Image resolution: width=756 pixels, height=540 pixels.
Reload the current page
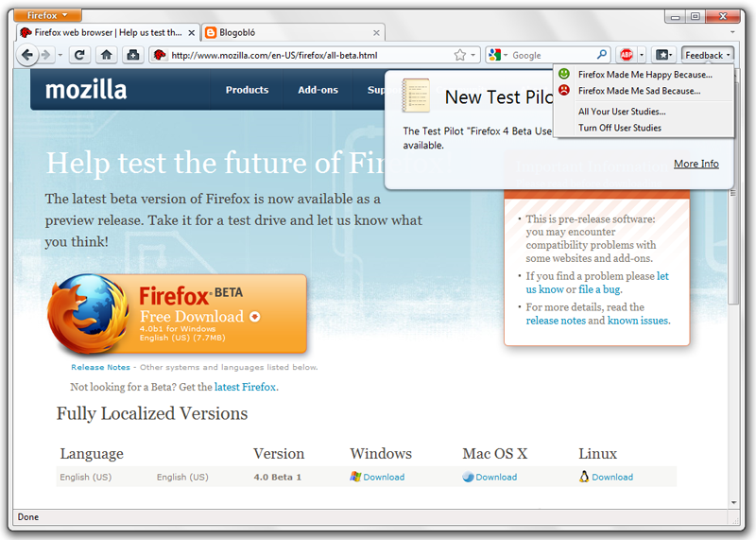(80, 55)
